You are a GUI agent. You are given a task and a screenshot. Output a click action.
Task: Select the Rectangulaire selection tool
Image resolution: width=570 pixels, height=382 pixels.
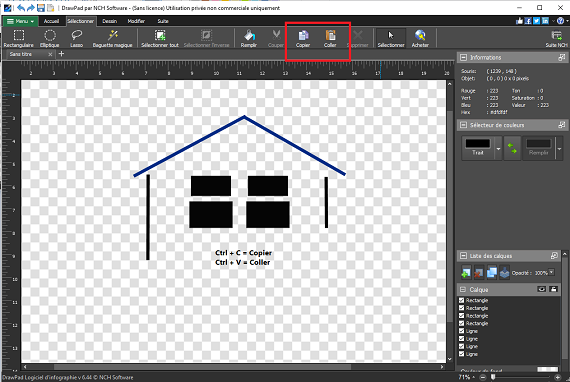pos(19,39)
